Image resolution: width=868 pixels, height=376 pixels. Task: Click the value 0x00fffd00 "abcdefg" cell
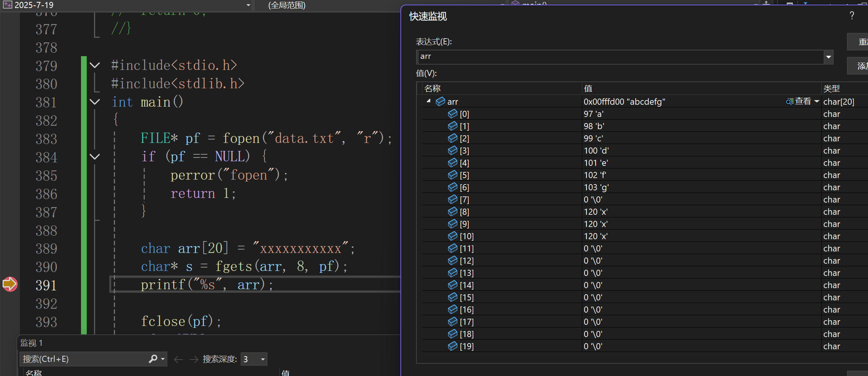624,102
